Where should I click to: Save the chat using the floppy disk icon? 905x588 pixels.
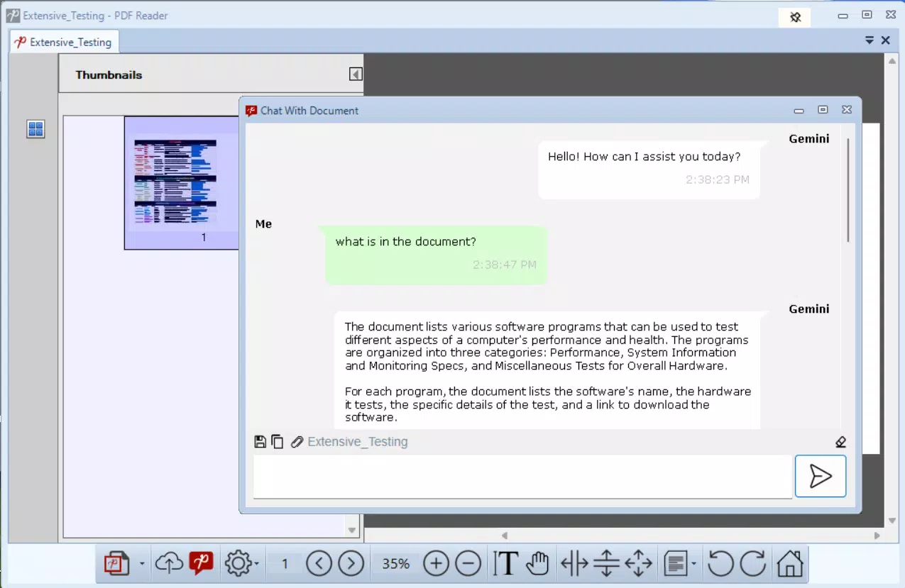[x=260, y=442]
